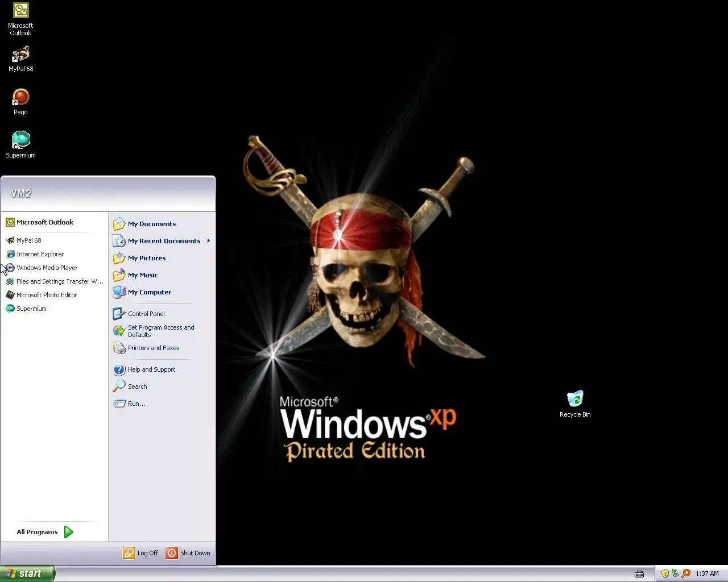Open Help and Support
Viewport: 728px width, 582px height.
162,369
